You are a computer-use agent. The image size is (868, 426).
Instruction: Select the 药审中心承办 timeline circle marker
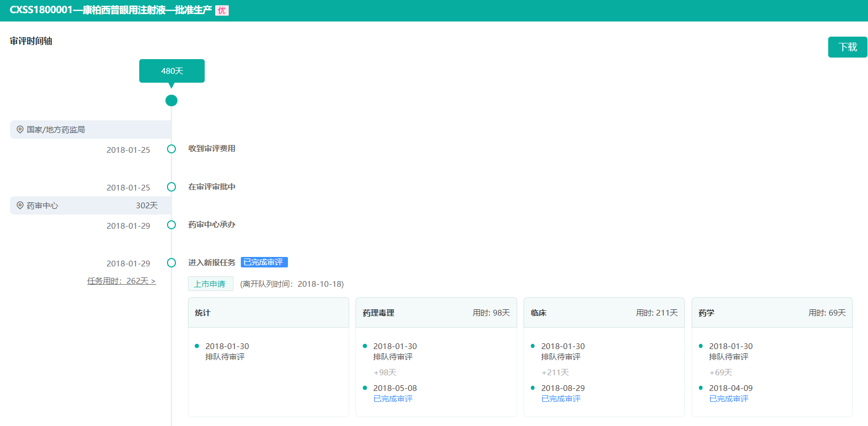coord(171,225)
